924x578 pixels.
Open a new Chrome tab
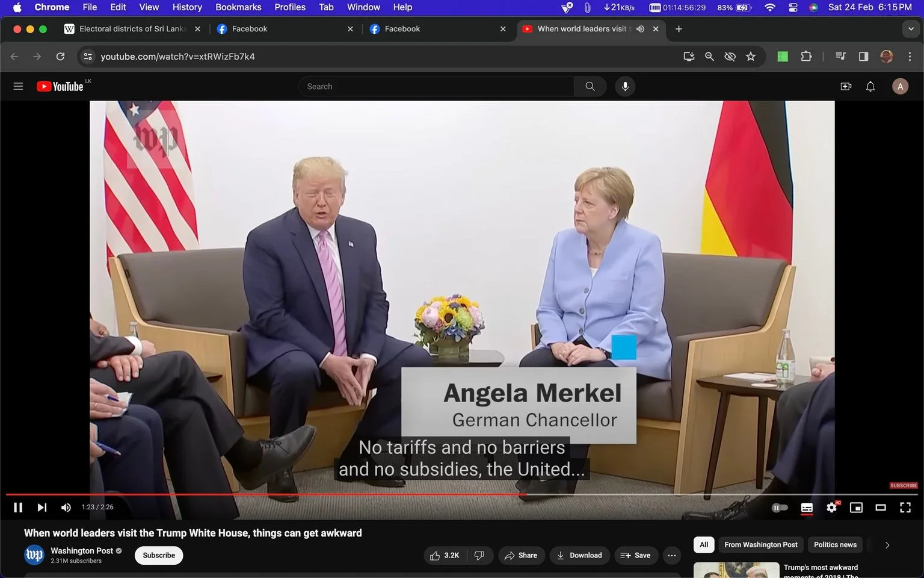[679, 29]
